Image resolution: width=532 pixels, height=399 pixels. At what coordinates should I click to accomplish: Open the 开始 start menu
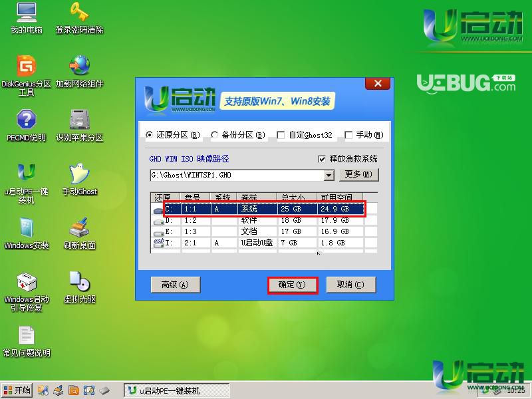[x=17, y=390]
